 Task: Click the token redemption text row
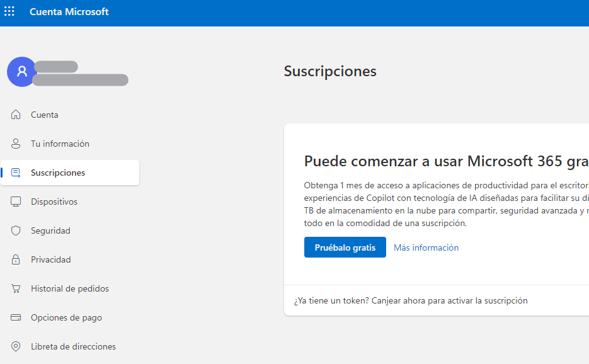click(411, 300)
